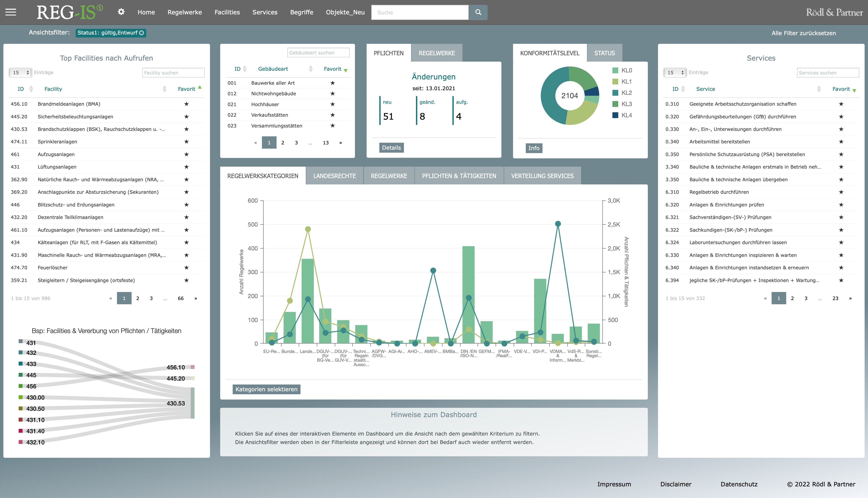Focus the Services suchen field
The width and height of the screenshot is (868, 498).
[x=828, y=72]
